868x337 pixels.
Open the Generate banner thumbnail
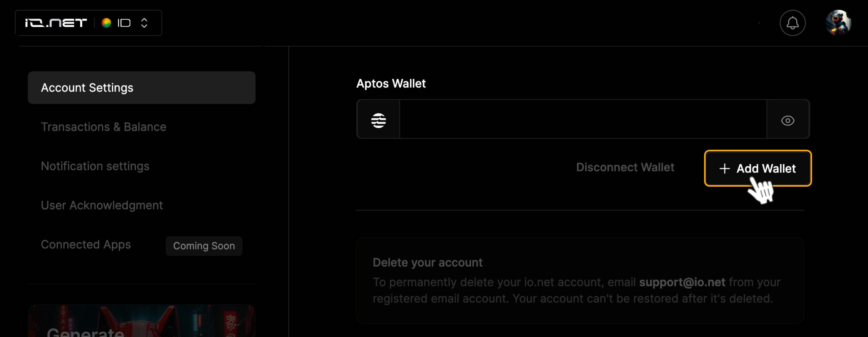pos(141,321)
